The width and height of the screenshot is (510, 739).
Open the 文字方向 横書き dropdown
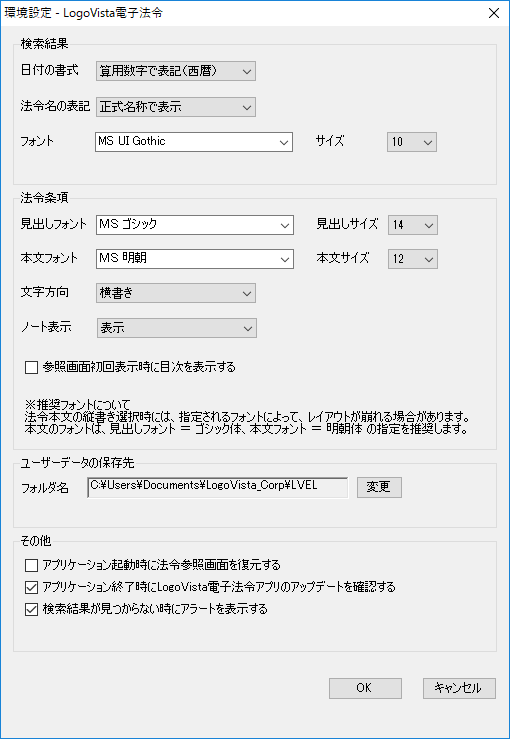tap(176, 293)
